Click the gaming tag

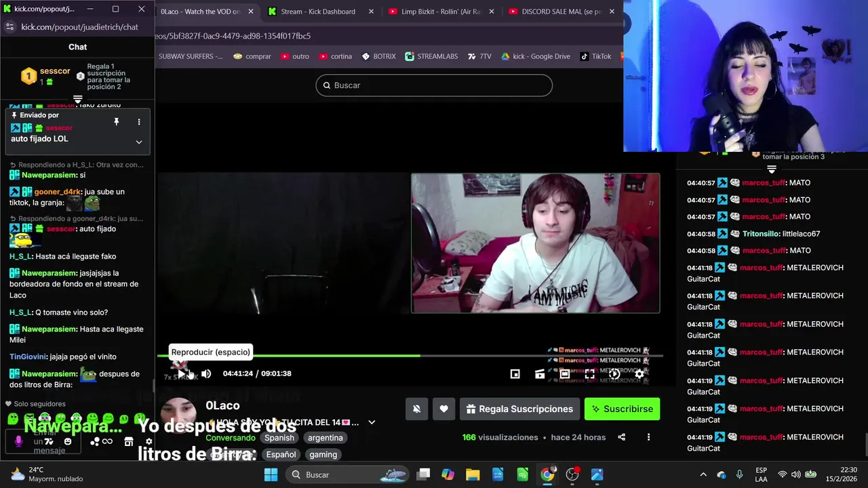point(323,455)
